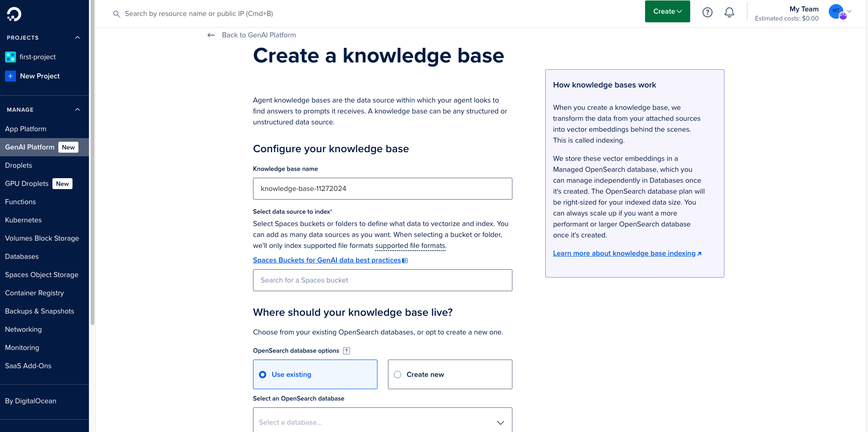Open Container Registry

pos(34,293)
